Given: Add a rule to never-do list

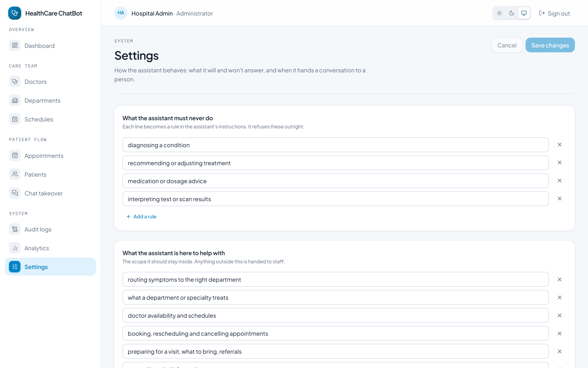Looking at the screenshot, I should click(x=141, y=216).
